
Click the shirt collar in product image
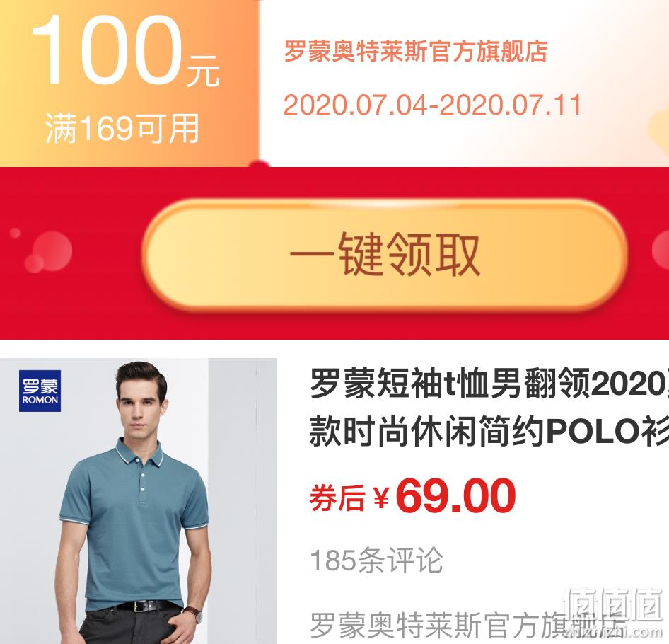click(x=139, y=454)
